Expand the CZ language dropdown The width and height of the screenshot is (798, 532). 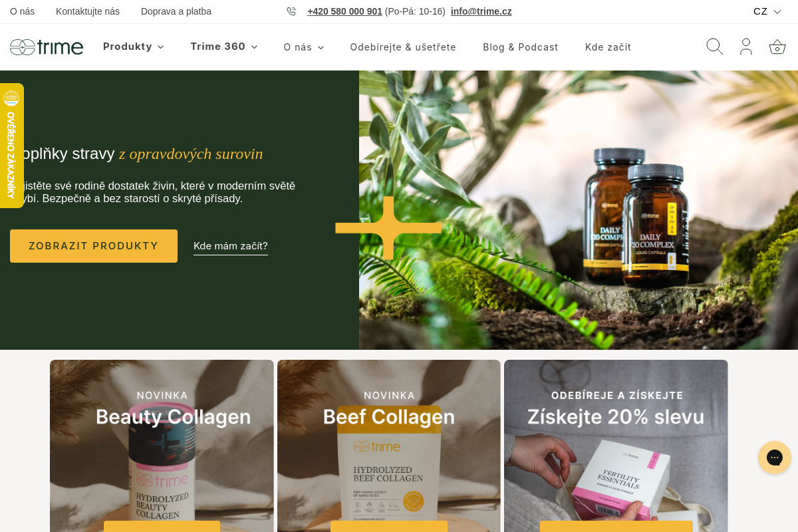pyautogui.click(x=767, y=11)
